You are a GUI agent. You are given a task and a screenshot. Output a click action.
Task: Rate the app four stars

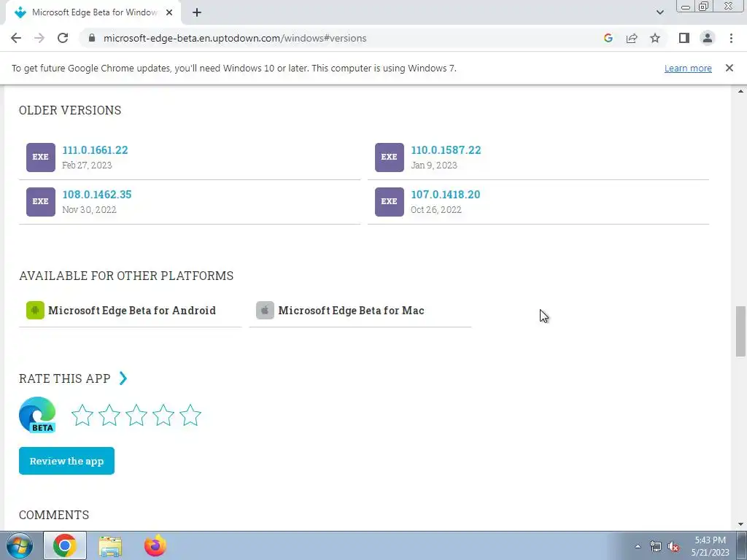[163, 415]
